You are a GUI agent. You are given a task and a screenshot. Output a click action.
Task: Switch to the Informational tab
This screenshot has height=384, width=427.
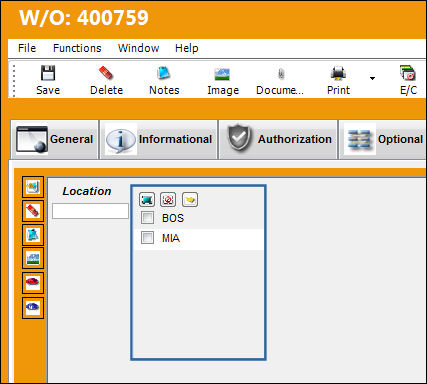[x=159, y=139]
